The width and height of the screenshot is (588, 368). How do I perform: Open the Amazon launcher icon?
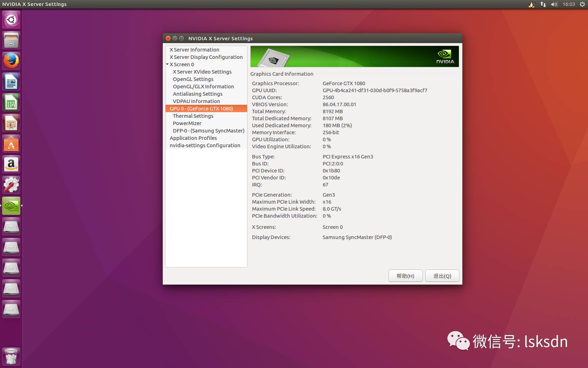11,164
